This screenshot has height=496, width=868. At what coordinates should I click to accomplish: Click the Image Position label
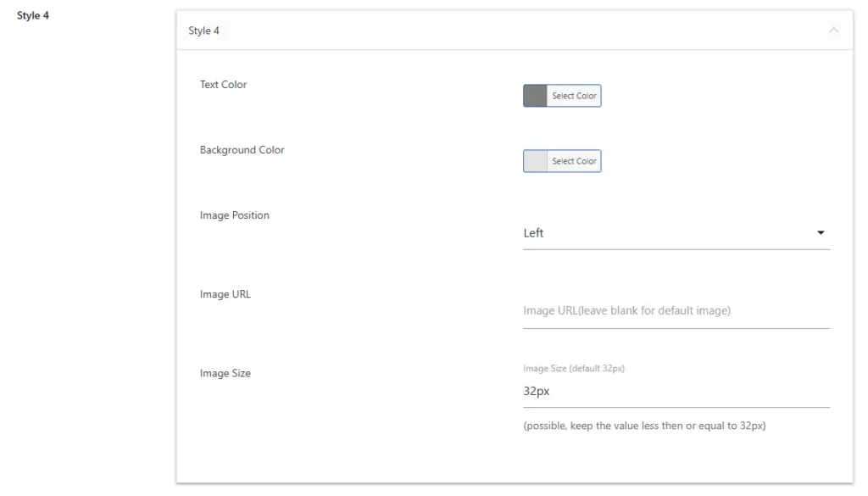click(235, 215)
